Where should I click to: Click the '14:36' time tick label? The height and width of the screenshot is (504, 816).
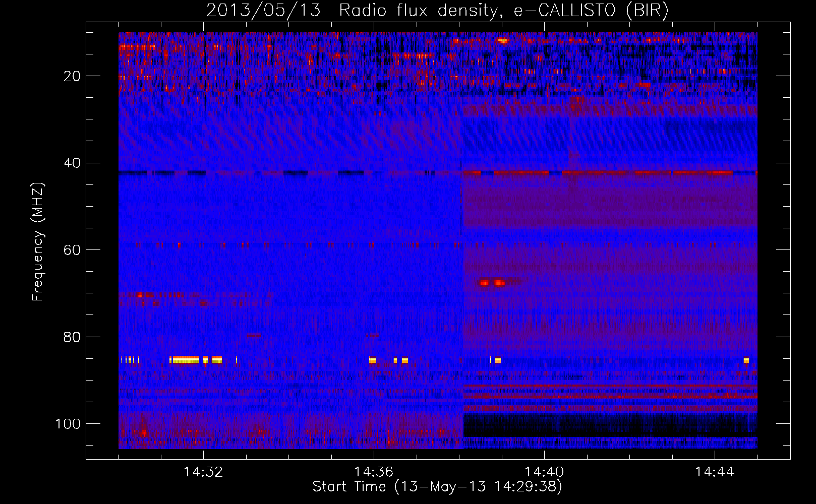click(x=374, y=472)
